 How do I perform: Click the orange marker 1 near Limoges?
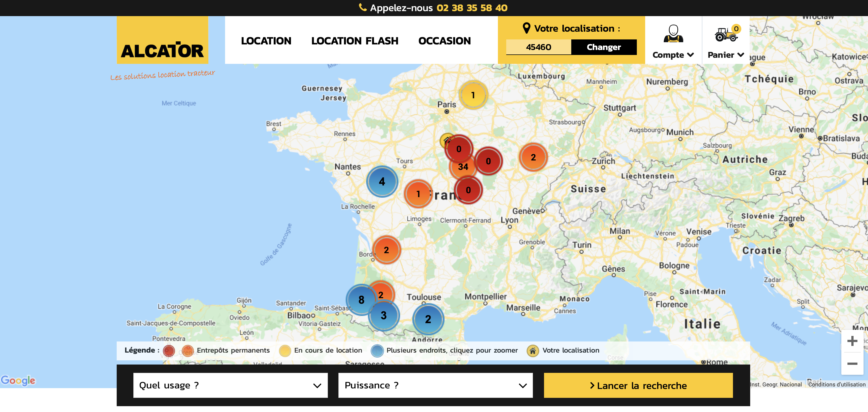pos(418,194)
